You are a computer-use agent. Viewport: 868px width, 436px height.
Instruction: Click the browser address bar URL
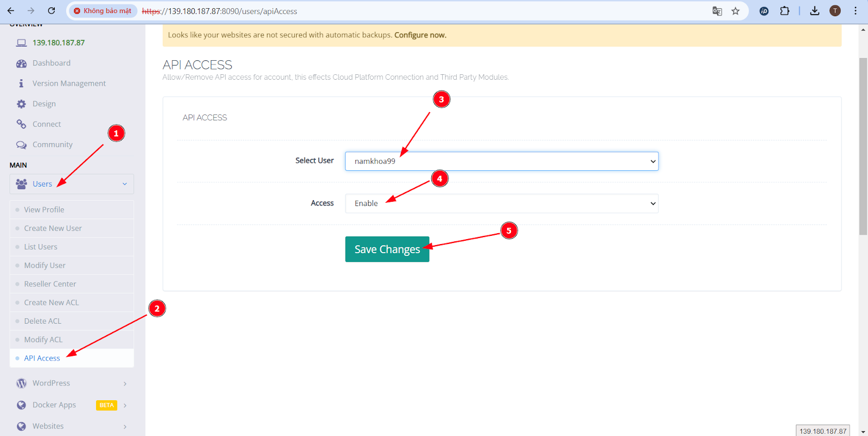pyautogui.click(x=219, y=11)
